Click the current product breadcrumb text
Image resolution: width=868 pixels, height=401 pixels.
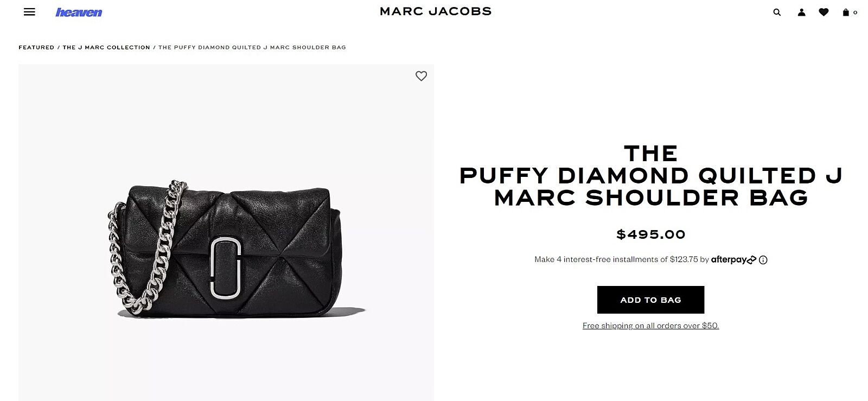click(x=252, y=47)
